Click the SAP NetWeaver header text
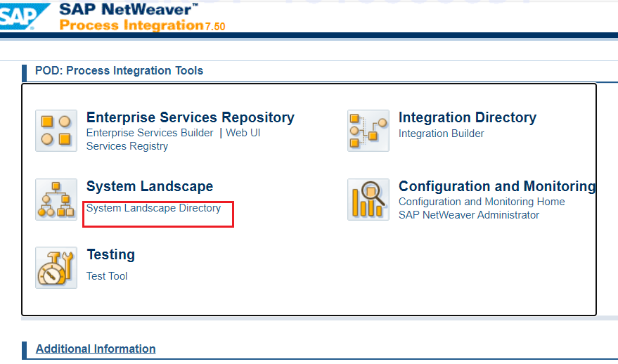The height and width of the screenshot is (364, 618). click(129, 9)
